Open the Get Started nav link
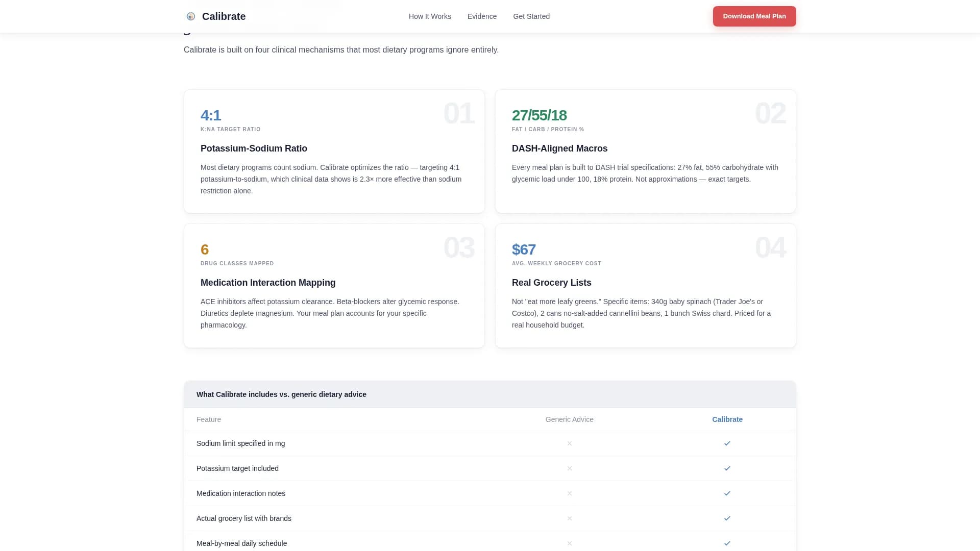 [531, 16]
